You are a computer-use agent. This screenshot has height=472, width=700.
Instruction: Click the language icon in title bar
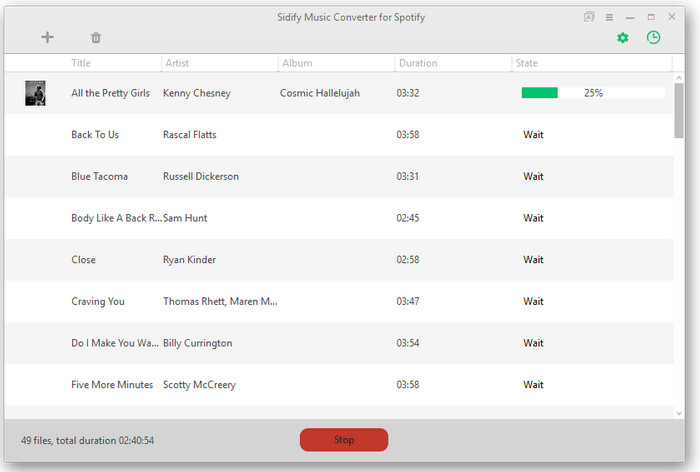coord(589,17)
